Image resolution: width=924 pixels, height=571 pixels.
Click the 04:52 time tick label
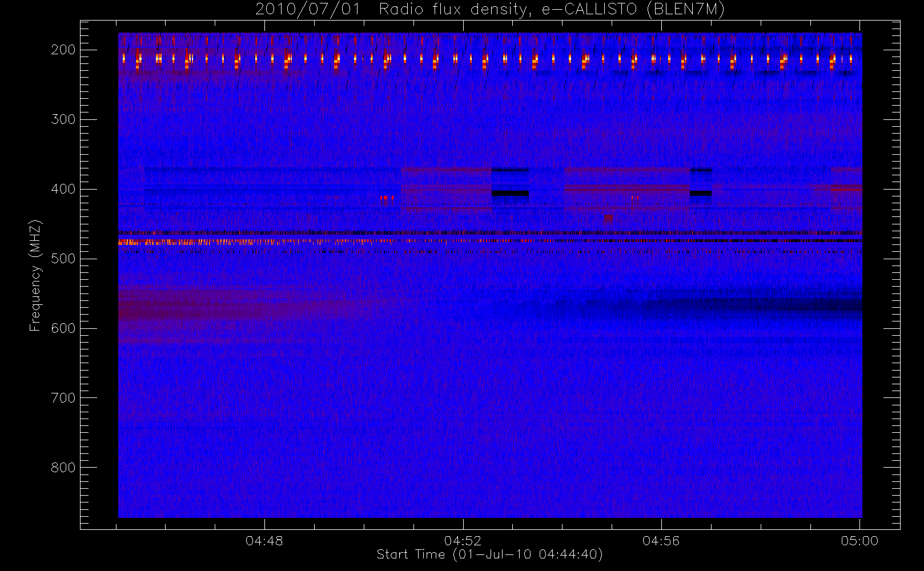(463, 541)
